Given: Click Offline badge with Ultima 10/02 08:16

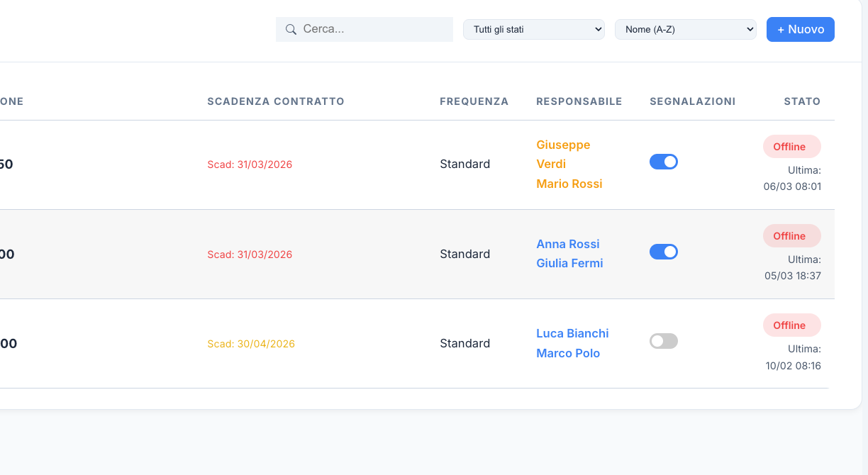Looking at the screenshot, I should click(791, 325).
